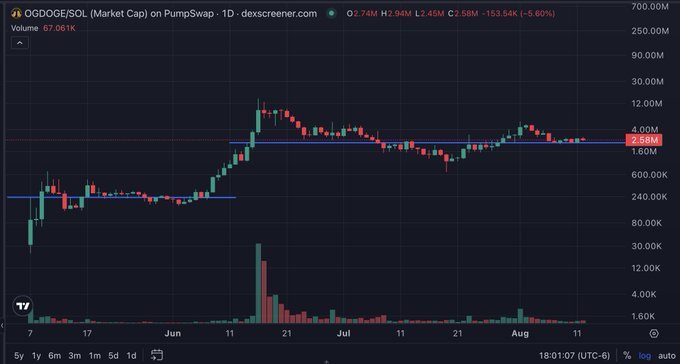The image size is (680, 364).
Task: Toggle the log scale option
Action: click(644, 356)
